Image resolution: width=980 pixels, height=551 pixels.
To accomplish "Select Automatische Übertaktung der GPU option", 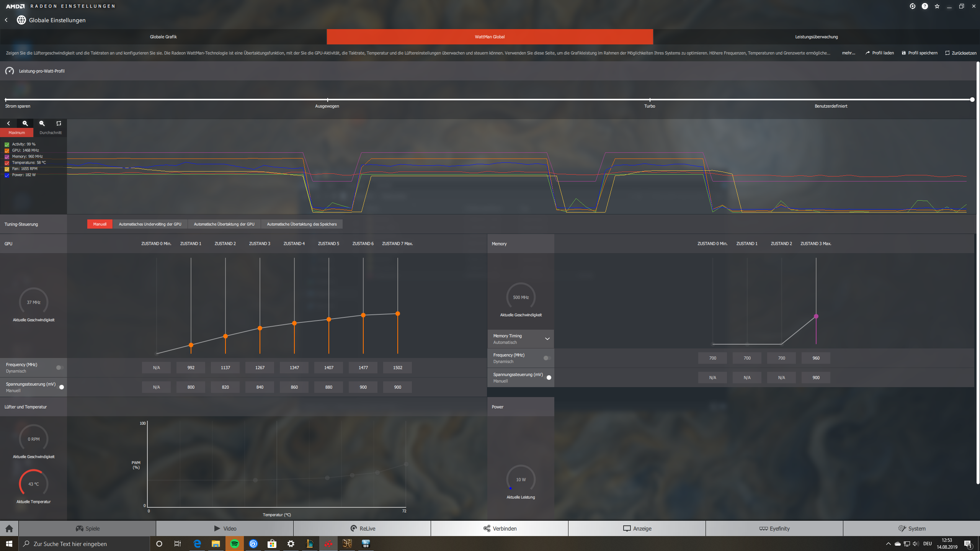I will [x=224, y=224].
